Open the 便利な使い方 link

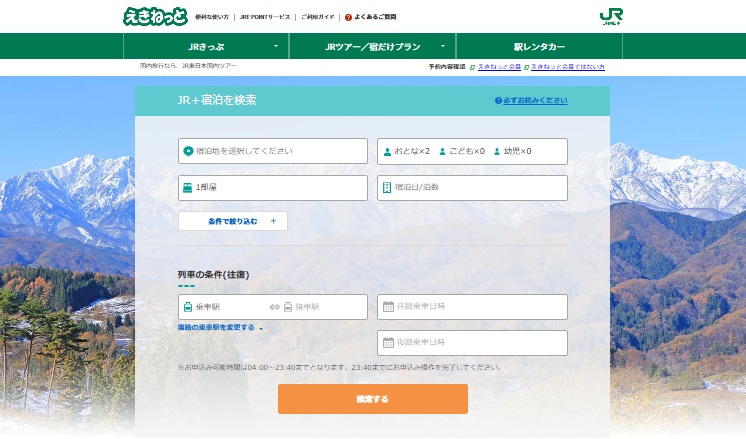coord(212,17)
